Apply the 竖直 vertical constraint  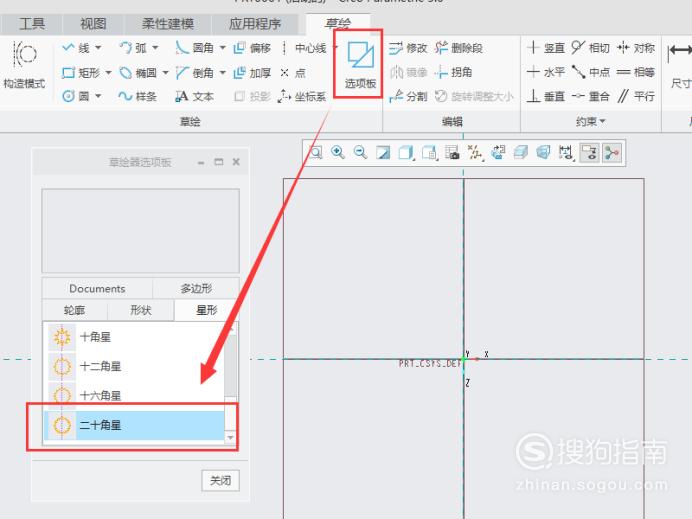click(546, 48)
